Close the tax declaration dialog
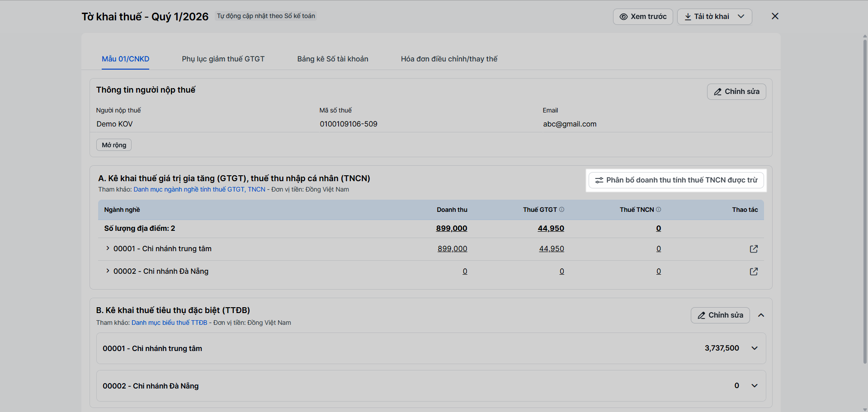 (775, 16)
